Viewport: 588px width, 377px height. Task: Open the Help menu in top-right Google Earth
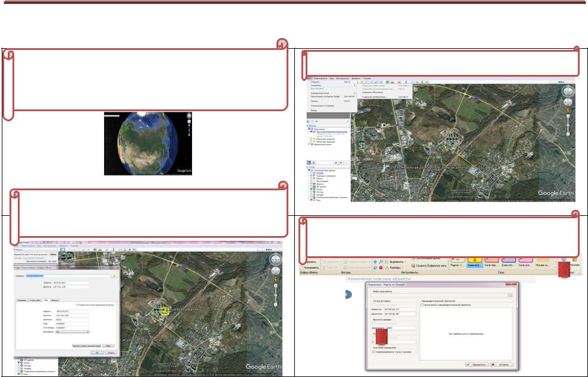tap(367, 78)
